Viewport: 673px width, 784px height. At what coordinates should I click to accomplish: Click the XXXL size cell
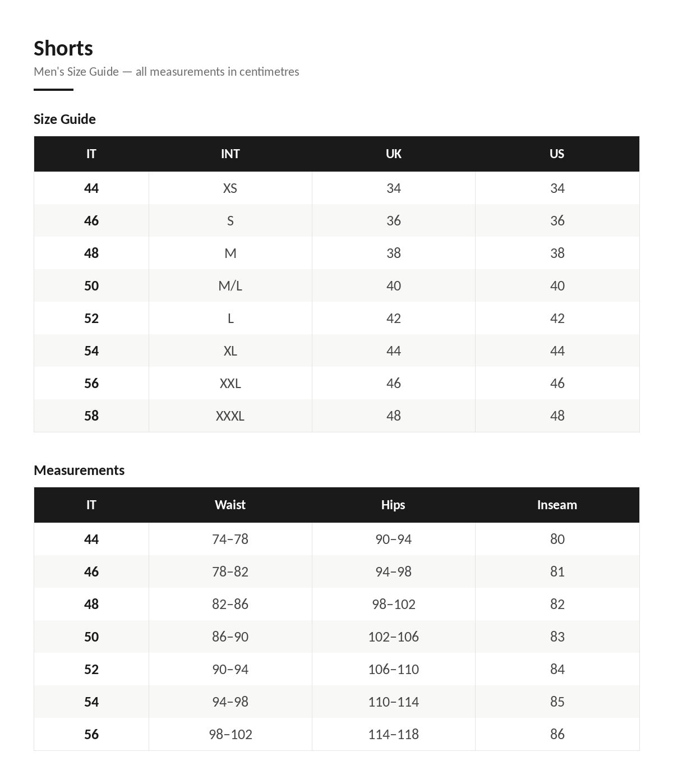click(230, 416)
